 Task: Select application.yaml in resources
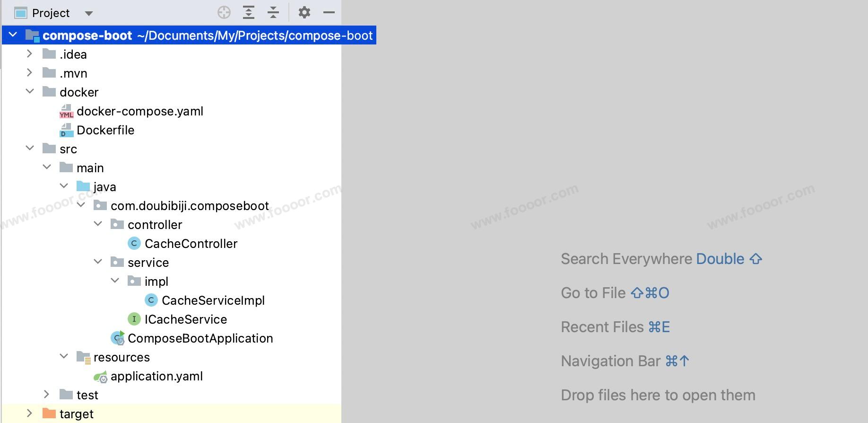click(x=156, y=376)
